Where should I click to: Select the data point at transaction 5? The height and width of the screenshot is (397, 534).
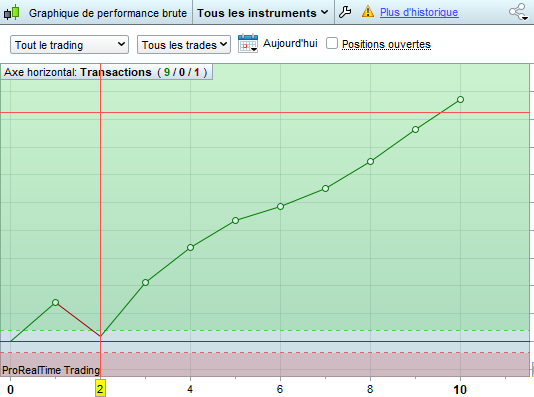235,221
